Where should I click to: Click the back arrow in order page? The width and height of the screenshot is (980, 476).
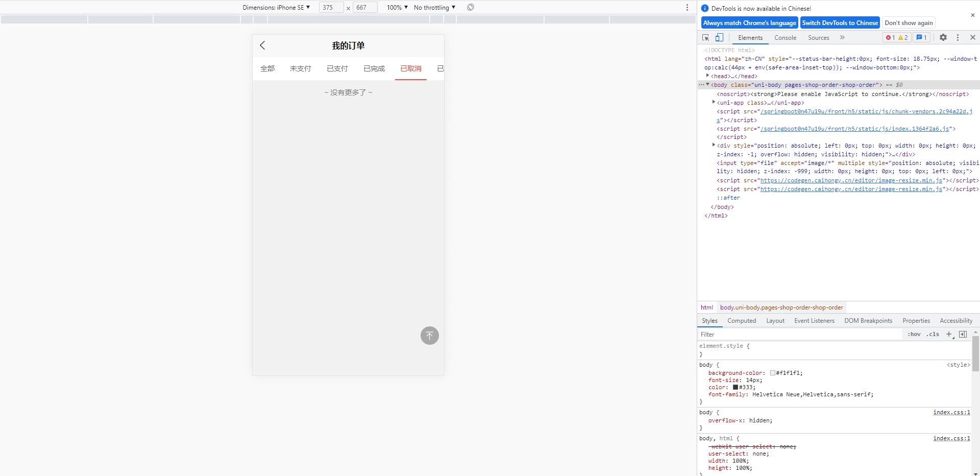point(262,45)
